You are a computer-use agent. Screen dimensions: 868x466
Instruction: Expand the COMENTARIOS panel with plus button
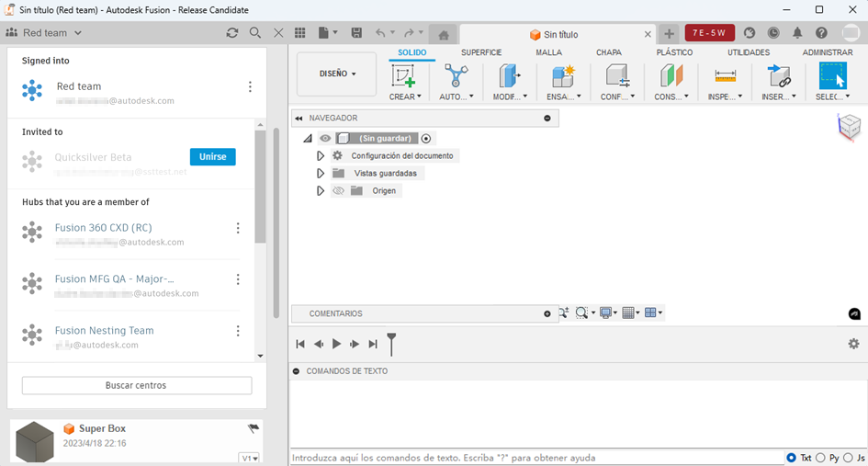(547, 313)
